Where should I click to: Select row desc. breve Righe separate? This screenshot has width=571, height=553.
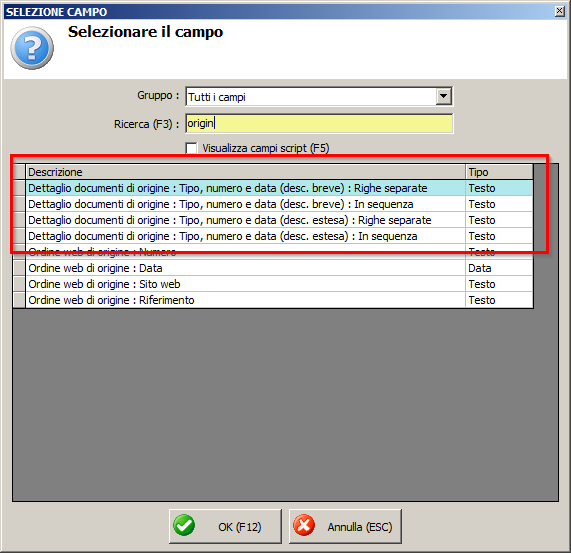[x=279, y=188]
